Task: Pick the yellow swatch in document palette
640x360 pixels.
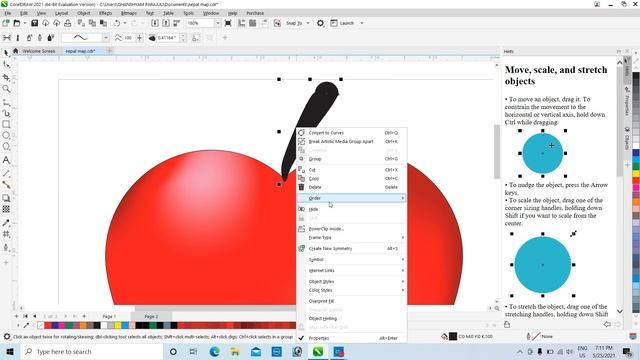Action: [118, 325]
